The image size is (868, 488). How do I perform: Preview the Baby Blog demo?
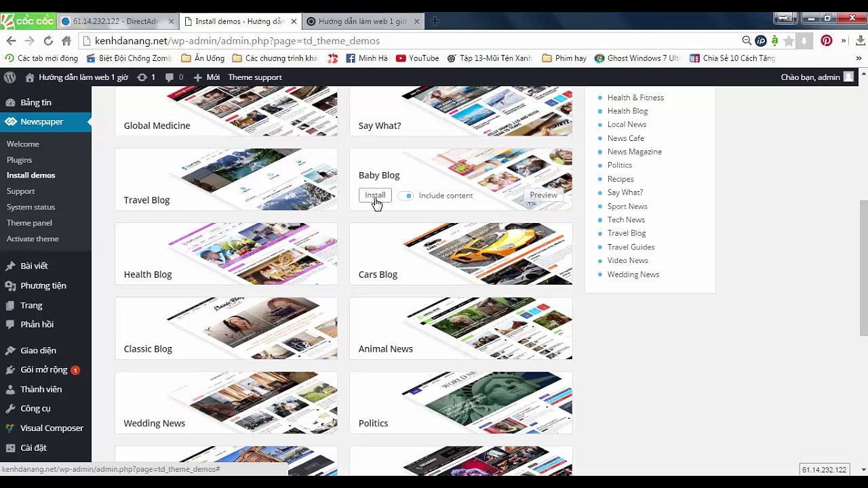[x=543, y=195]
